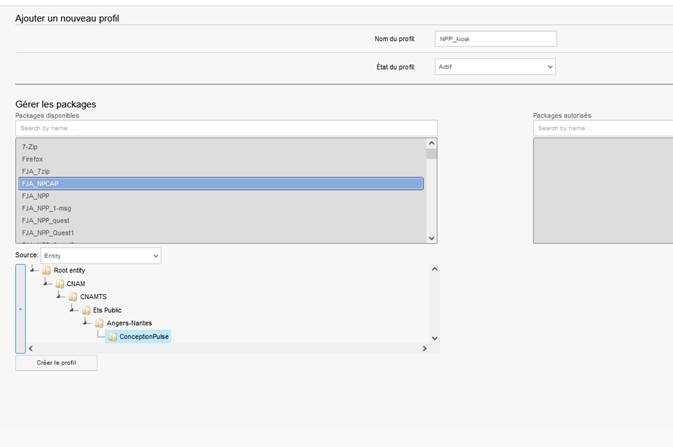Select FJA_NPCAP in available packages list
The image size is (673, 447).
click(x=221, y=184)
